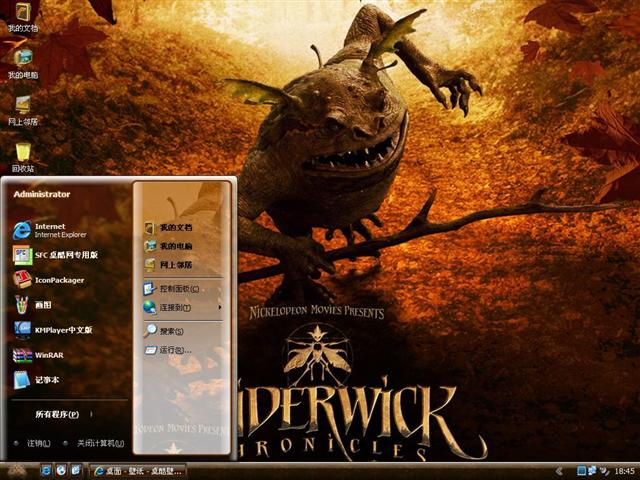
Task: Open 我的电脑 in Start menu right panel
Action: pyautogui.click(x=168, y=246)
